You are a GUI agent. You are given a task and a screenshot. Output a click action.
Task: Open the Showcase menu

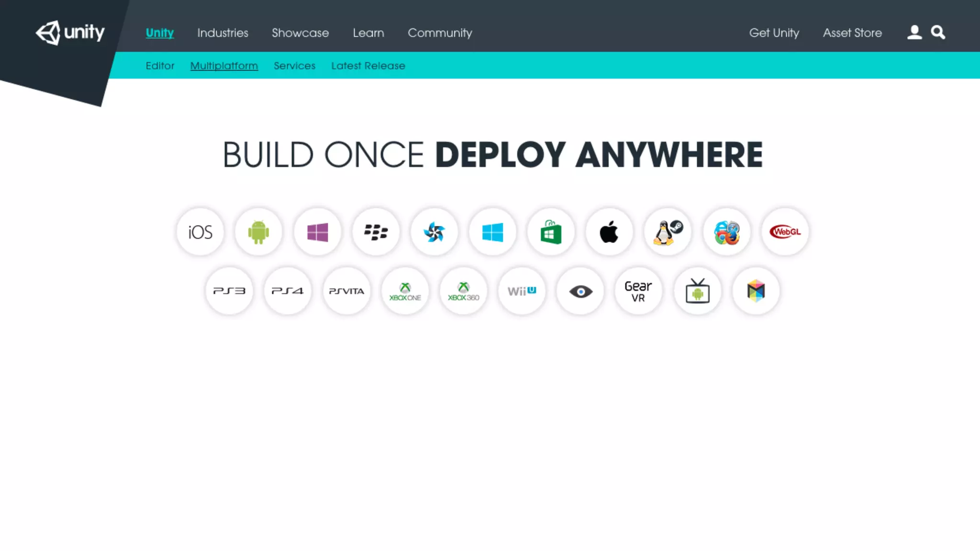pos(301,33)
